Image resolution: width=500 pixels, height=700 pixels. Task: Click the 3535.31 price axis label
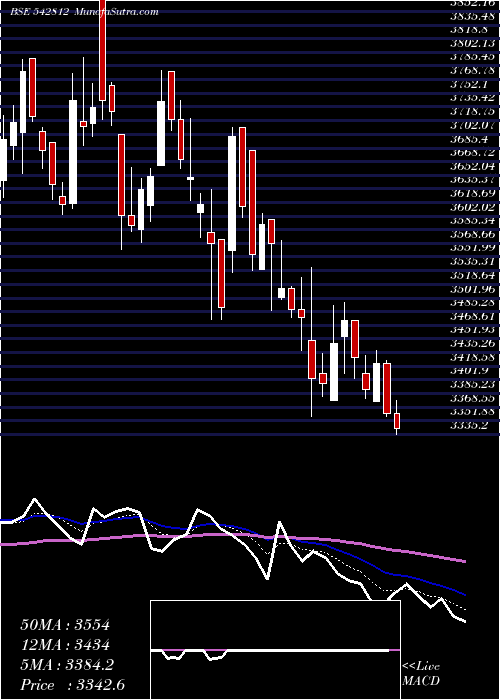coord(472,262)
